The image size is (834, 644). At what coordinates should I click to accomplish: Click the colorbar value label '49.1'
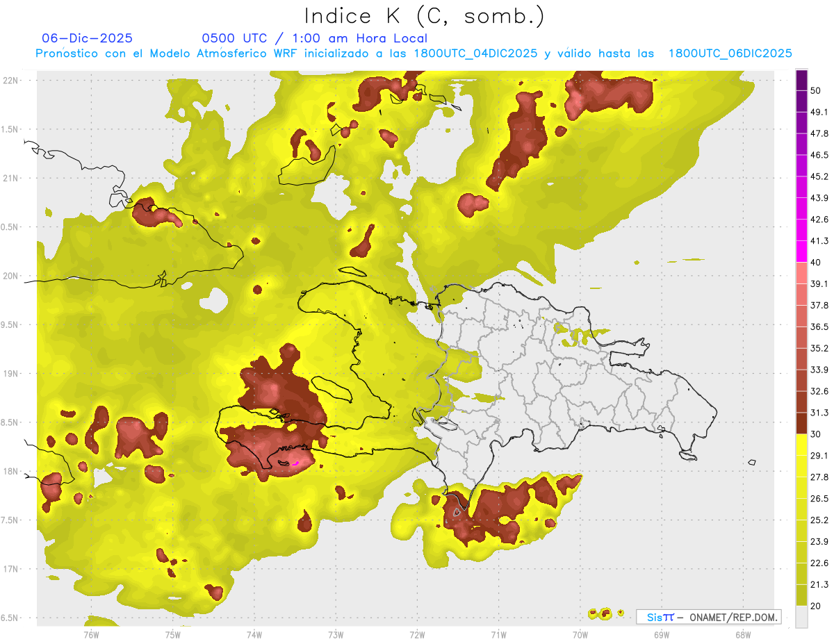[x=819, y=113]
